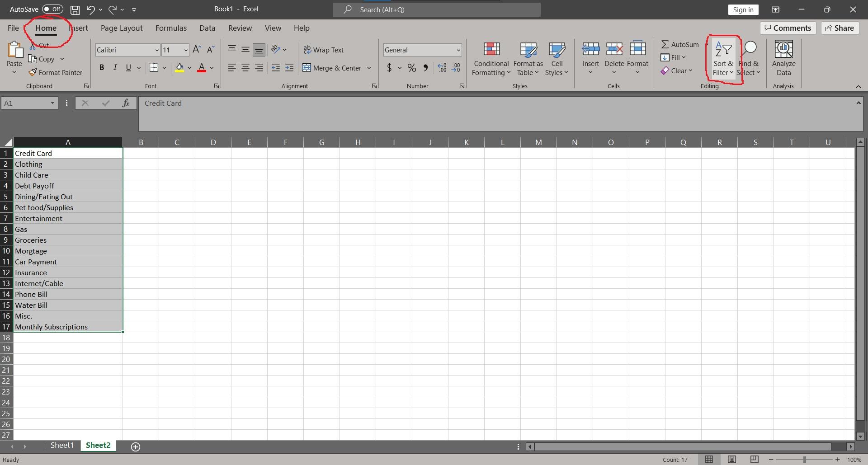This screenshot has height=465, width=868.
Task: Align text to the left
Action: [x=232, y=68]
